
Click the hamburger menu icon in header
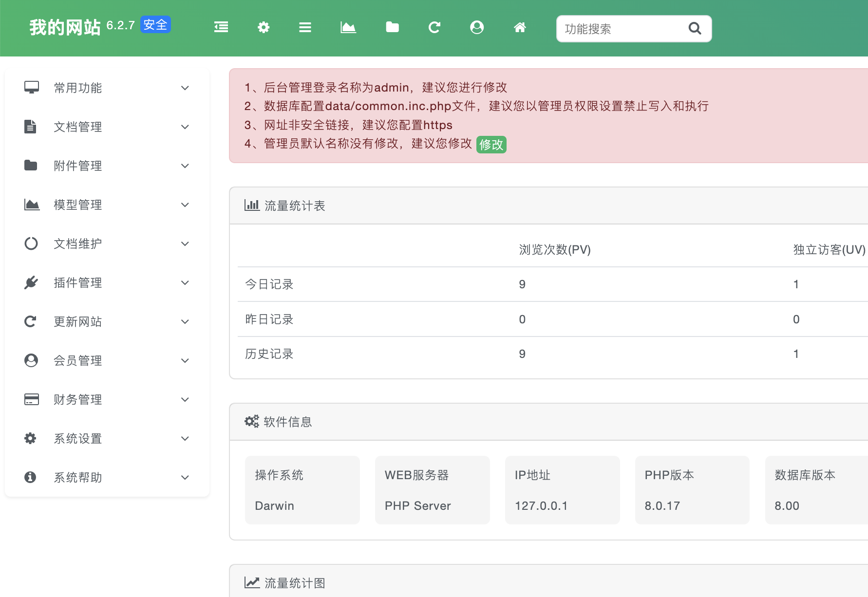coord(305,27)
